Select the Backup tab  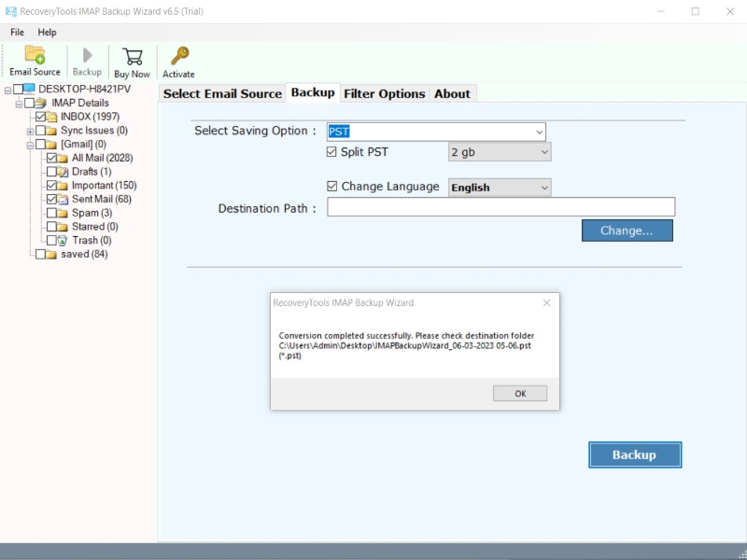[313, 92]
